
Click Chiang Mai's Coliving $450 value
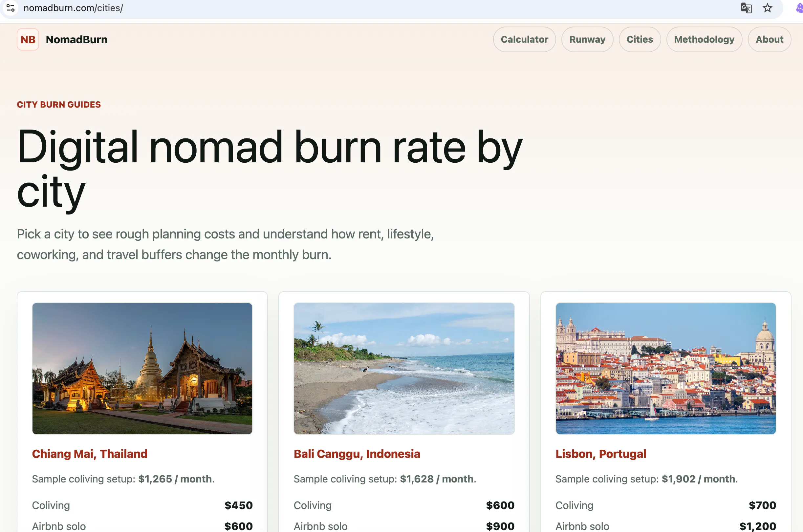[x=238, y=505]
